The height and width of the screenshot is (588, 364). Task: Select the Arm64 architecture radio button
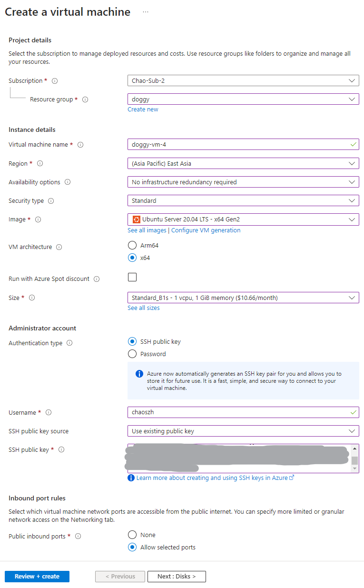tap(131, 245)
